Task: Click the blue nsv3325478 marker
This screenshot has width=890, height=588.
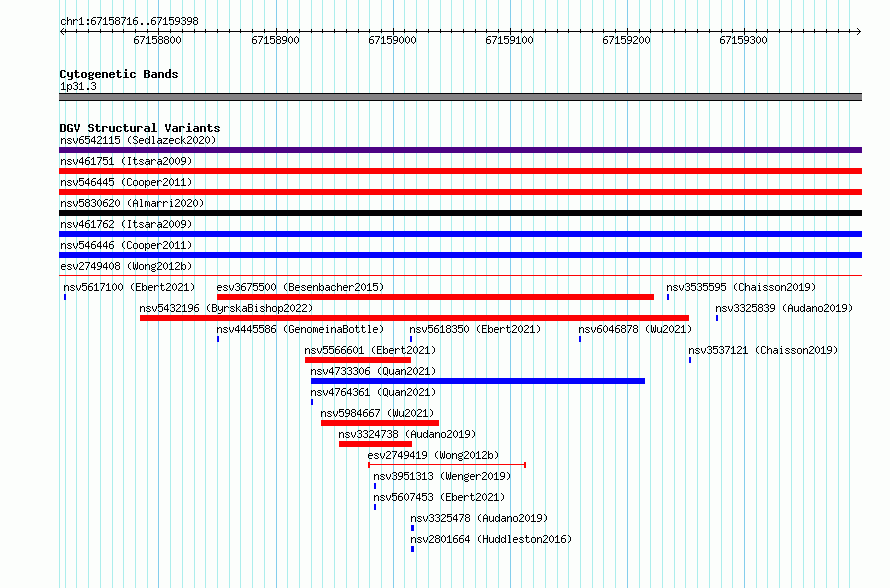Action: click(x=413, y=528)
